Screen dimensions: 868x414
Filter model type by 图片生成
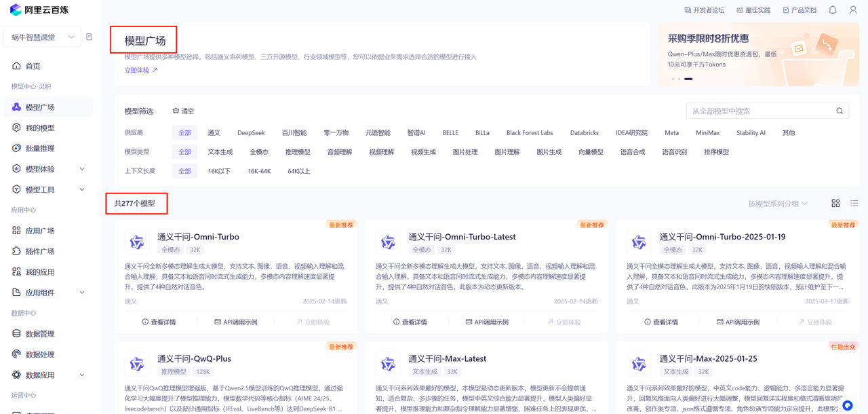(x=549, y=152)
